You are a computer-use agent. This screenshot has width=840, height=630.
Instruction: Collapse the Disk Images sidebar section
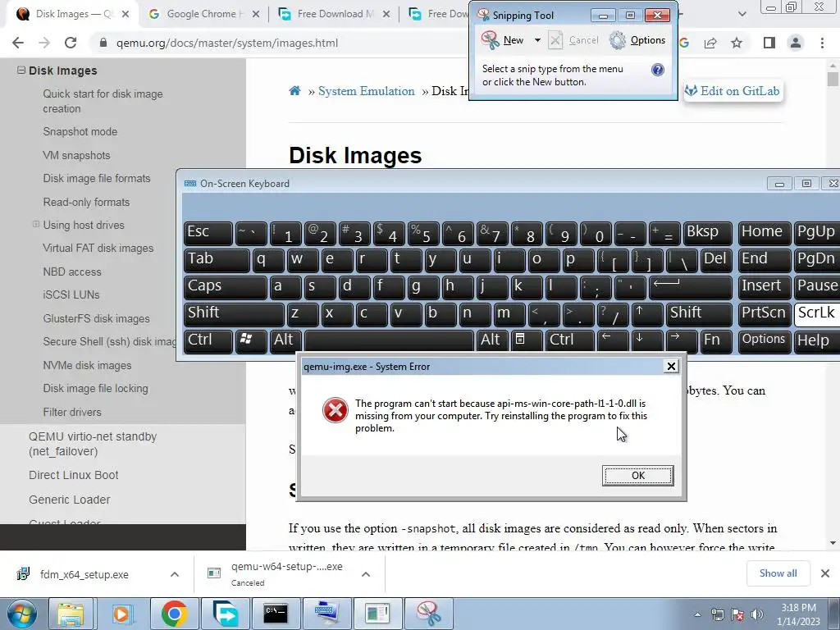pos(21,71)
